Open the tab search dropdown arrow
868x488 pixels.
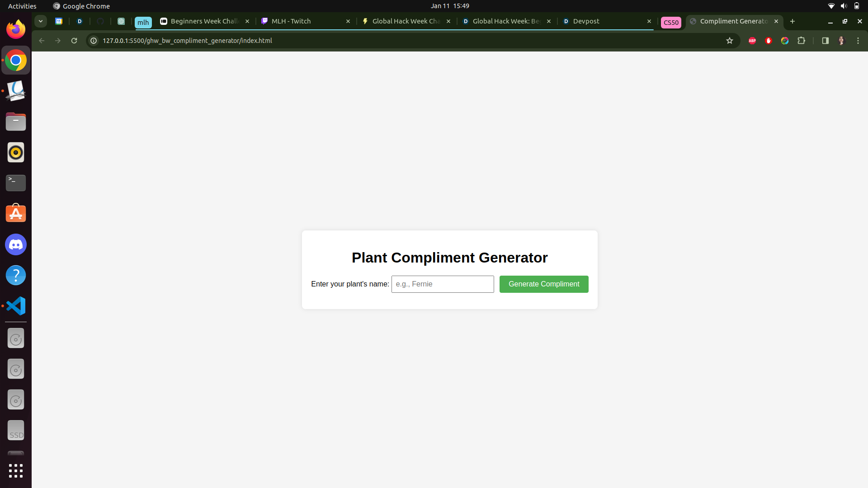40,21
